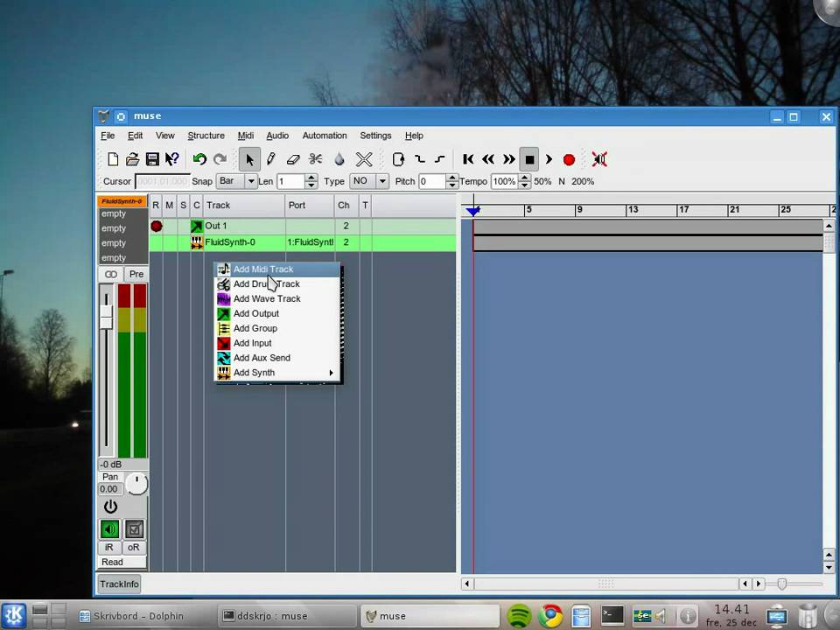Click the TrackInfo button
The width and height of the screenshot is (840, 630).
click(x=119, y=584)
